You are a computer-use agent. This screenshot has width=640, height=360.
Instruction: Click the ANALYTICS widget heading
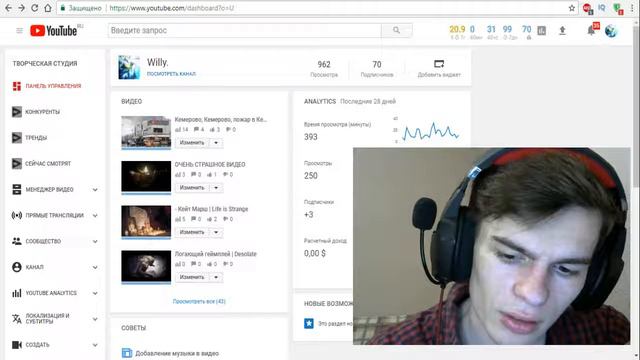[320, 101]
